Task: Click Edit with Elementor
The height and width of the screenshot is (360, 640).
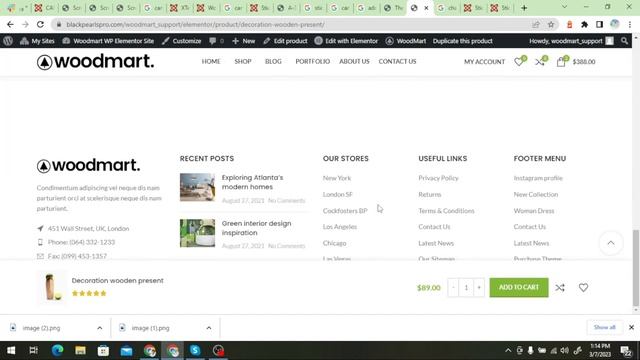Action: (x=347, y=41)
